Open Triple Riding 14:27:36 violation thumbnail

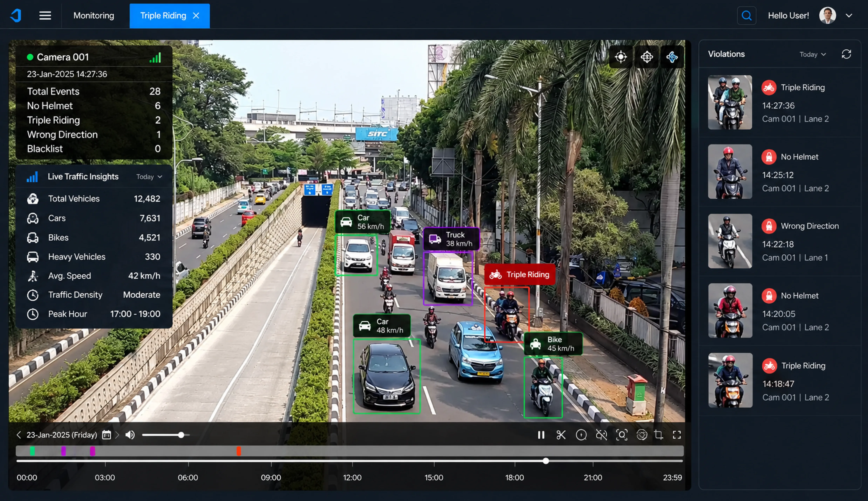point(730,102)
